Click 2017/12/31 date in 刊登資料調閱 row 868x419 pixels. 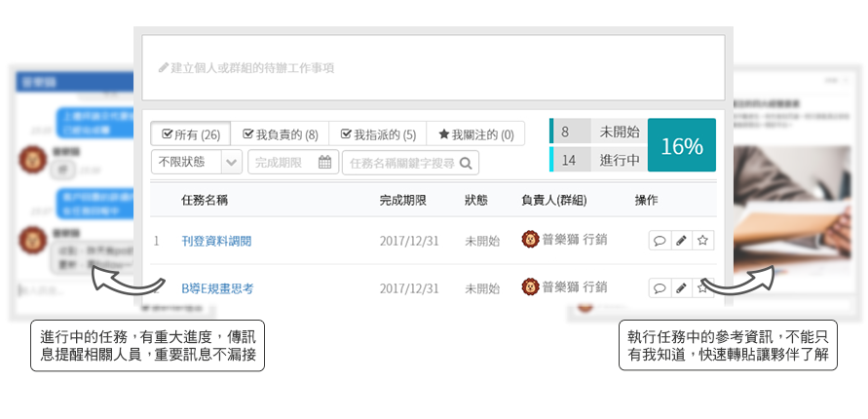(x=409, y=242)
